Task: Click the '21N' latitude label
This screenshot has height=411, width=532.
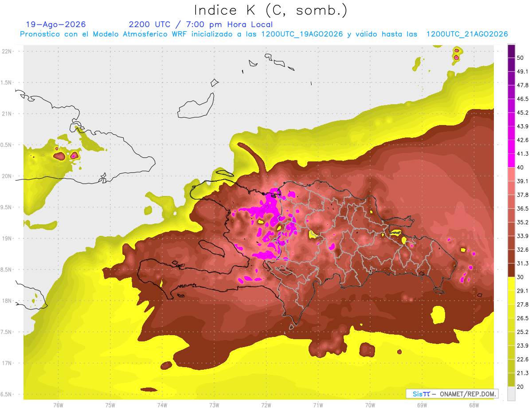Action: click(7, 114)
